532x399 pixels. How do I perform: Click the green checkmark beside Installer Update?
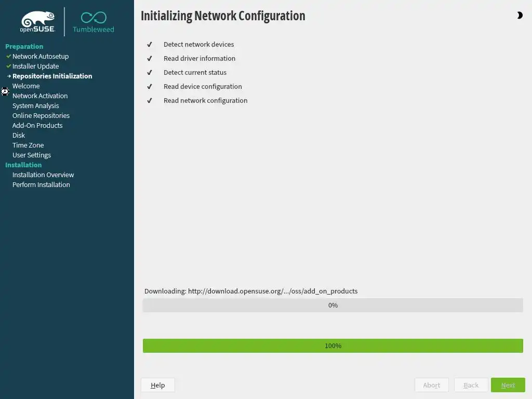pyautogui.click(x=9, y=66)
